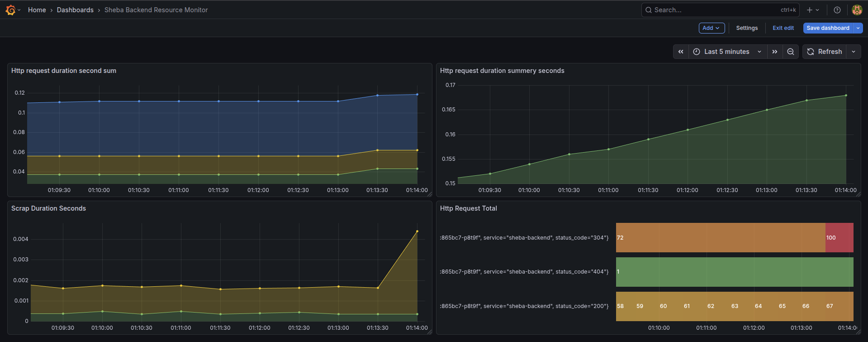Click the status_code="404" series label

pos(524,272)
